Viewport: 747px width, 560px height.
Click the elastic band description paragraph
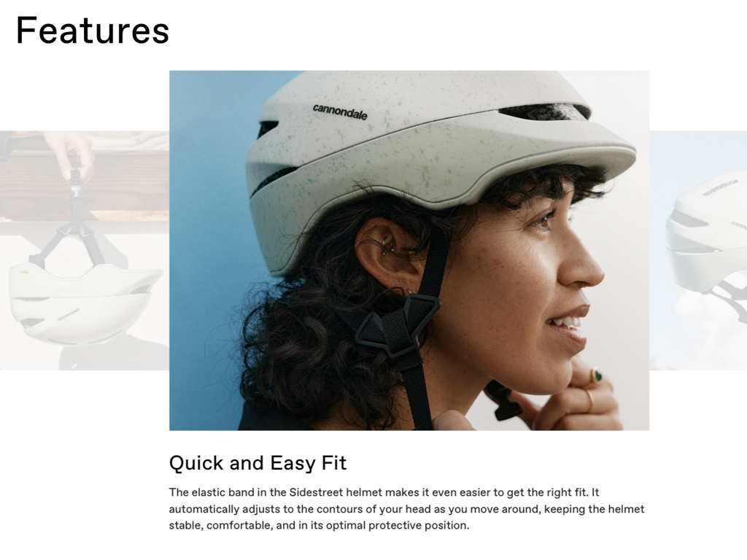point(407,508)
